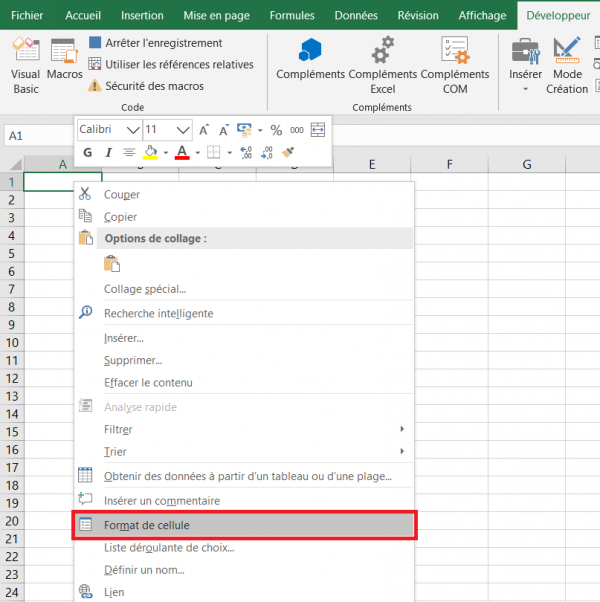Open Format de cellule
The image size is (600, 602).
[244, 525]
